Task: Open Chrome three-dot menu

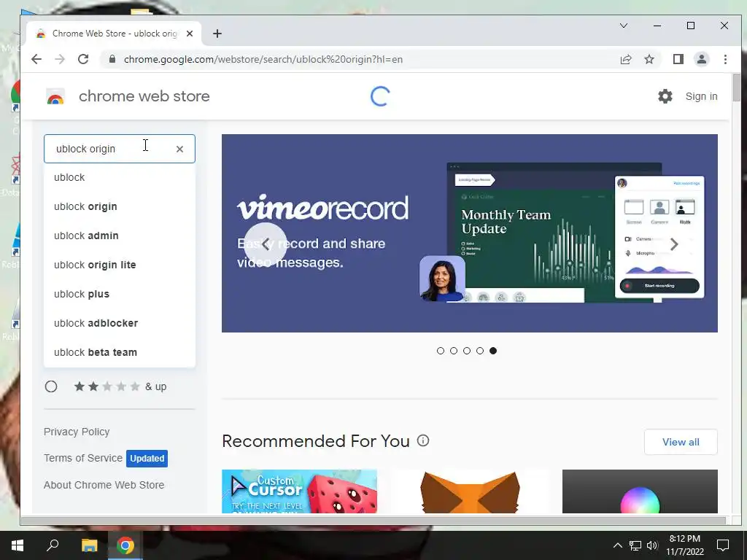Action: [x=725, y=59]
